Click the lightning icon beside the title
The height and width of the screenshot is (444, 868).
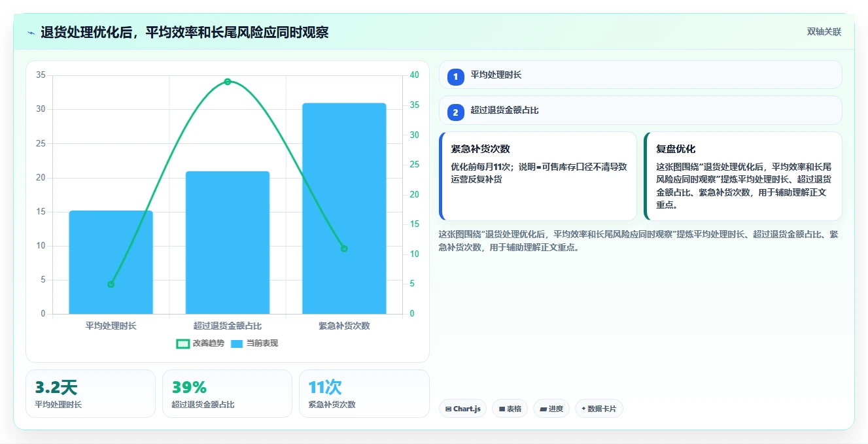[x=31, y=33]
